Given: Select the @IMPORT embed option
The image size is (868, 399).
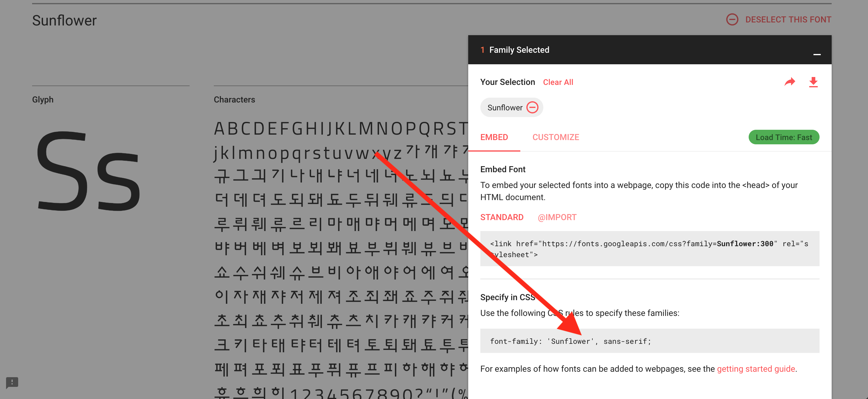Looking at the screenshot, I should pyautogui.click(x=557, y=217).
